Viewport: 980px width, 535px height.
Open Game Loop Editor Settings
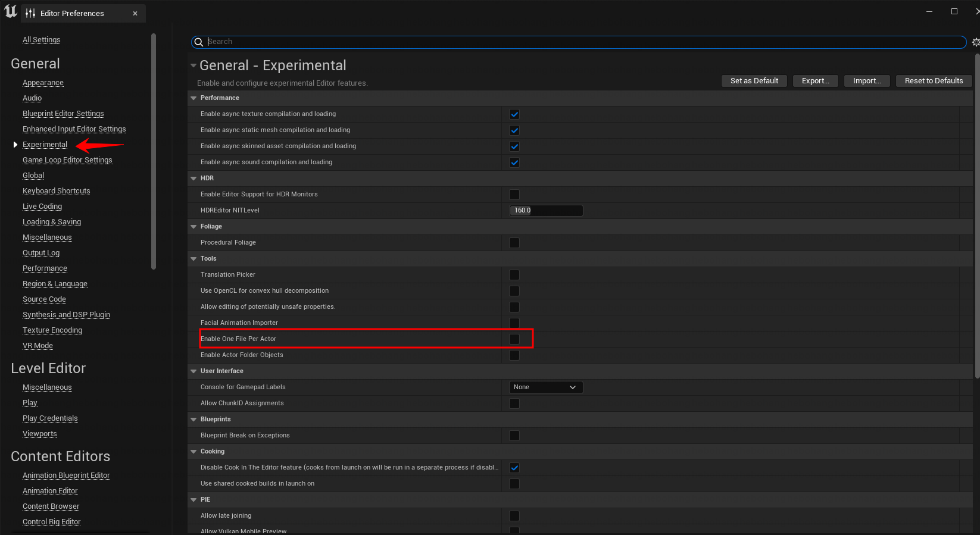click(67, 160)
